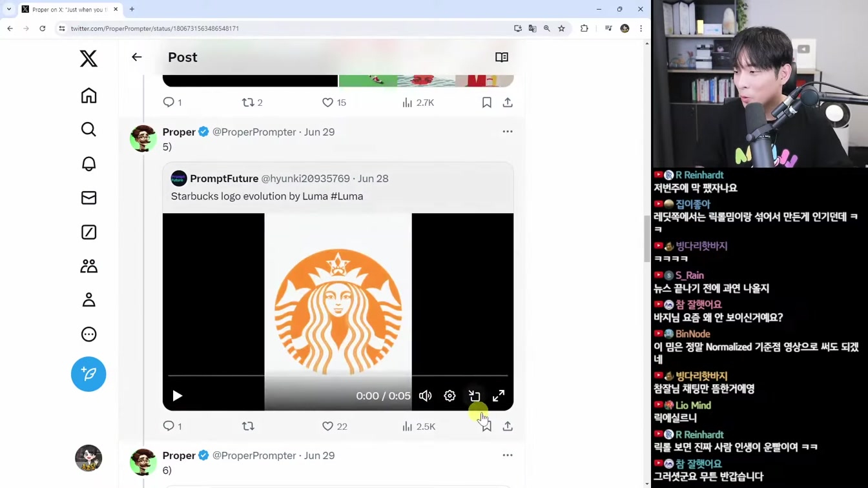Open browser Extensions puzzle icon
This screenshot has width=868, height=488.
tap(584, 28)
